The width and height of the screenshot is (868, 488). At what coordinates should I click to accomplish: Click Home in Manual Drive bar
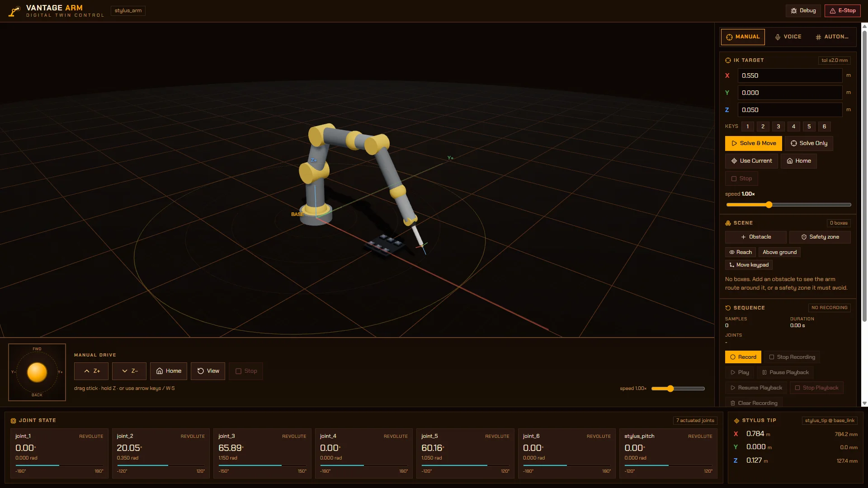[169, 371]
